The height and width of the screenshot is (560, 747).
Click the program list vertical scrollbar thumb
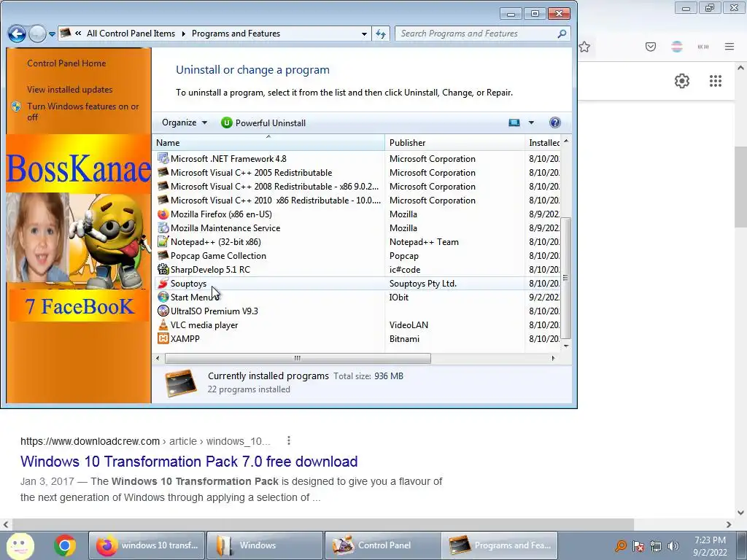565,278
